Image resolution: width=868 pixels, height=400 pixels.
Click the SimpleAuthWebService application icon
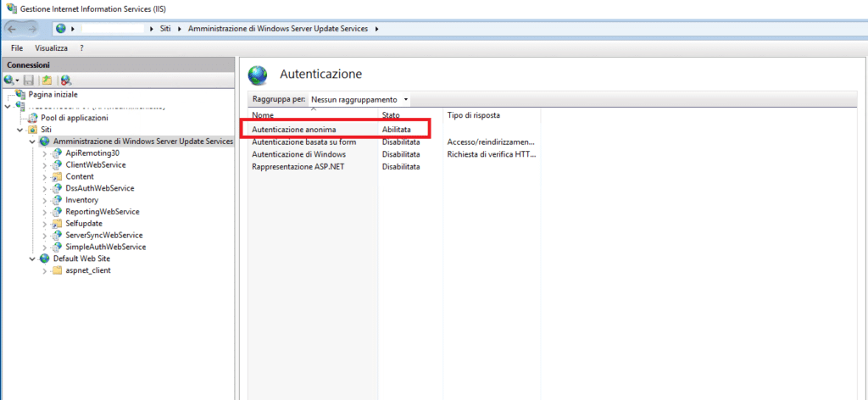[x=57, y=247]
